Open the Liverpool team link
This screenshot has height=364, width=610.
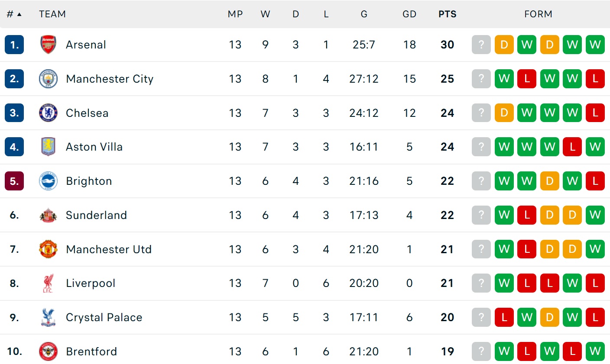click(x=91, y=283)
